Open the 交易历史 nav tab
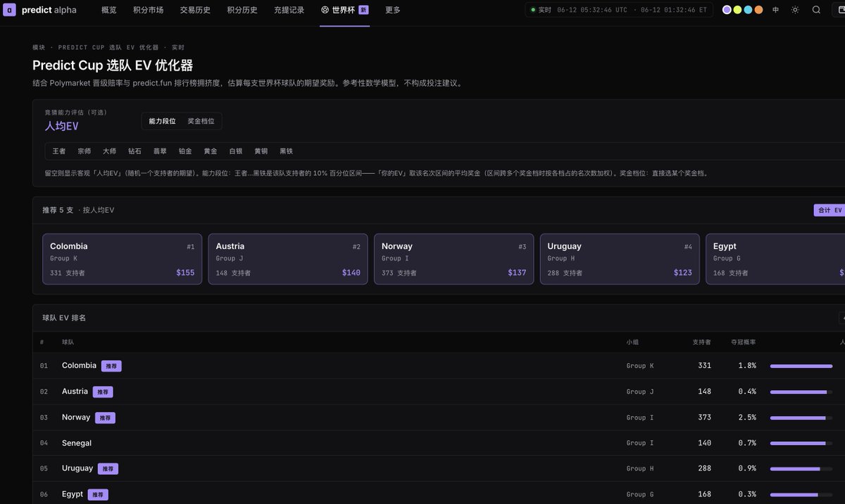 click(195, 10)
